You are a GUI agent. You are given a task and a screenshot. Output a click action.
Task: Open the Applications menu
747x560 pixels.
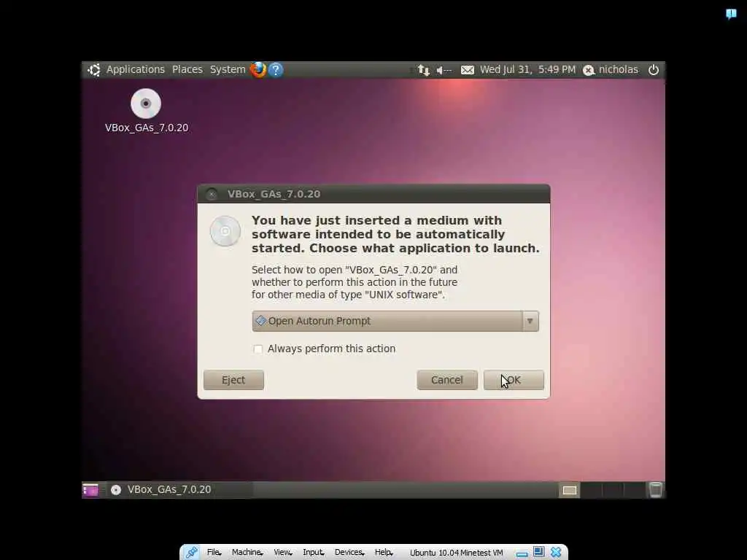click(135, 69)
